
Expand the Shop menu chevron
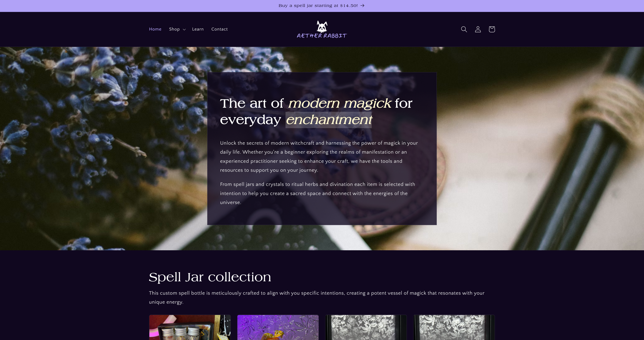(x=184, y=30)
